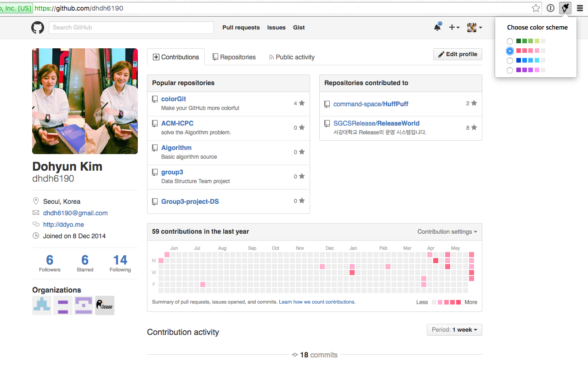
Task: Select the green color scheme radio
Action: pos(510,41)
